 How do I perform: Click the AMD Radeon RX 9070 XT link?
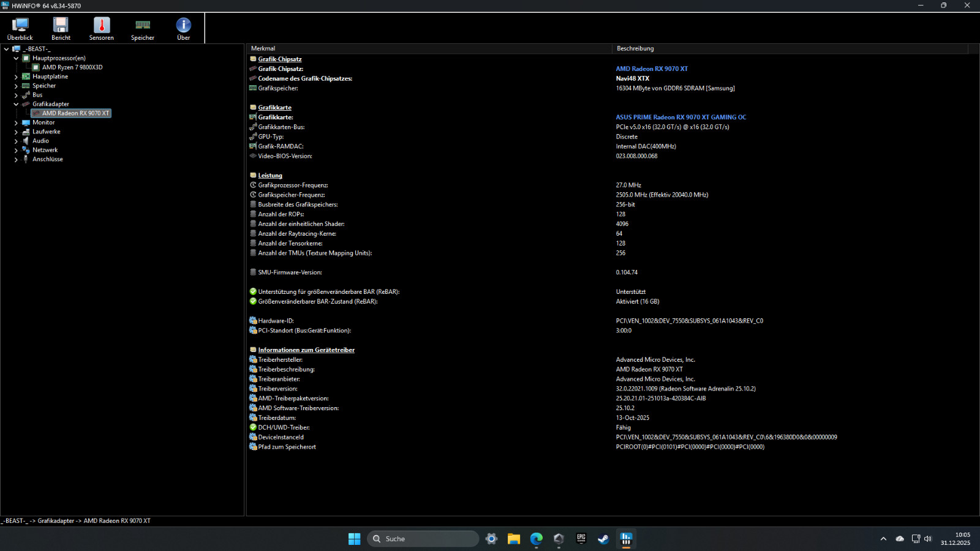point(652,69)
